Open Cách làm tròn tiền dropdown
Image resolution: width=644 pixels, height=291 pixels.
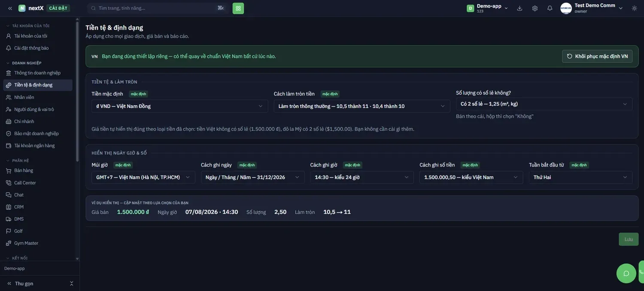point(362,106)
